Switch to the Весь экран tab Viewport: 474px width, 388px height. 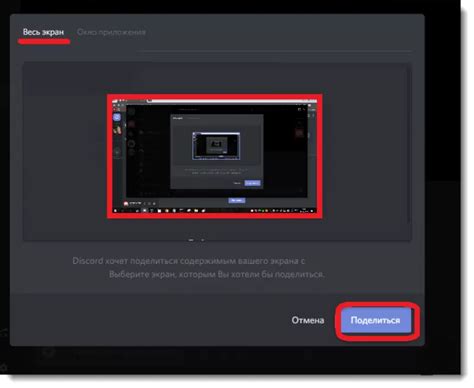43,32
